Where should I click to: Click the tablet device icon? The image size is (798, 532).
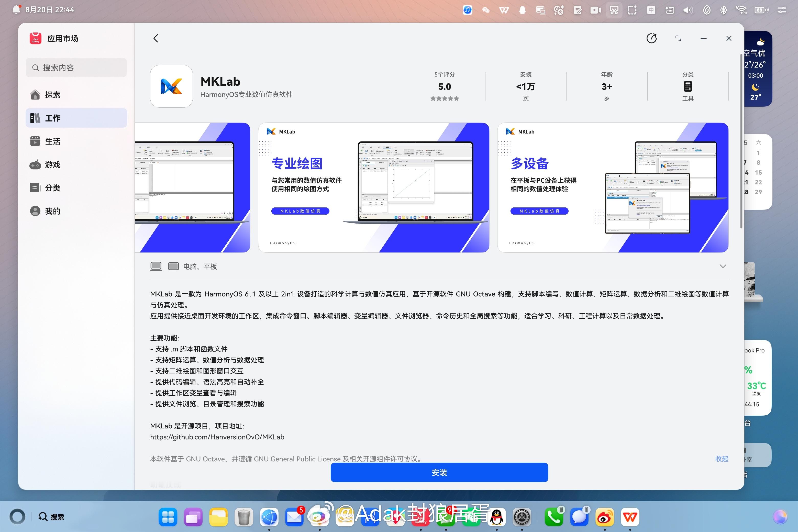[173, 266]
